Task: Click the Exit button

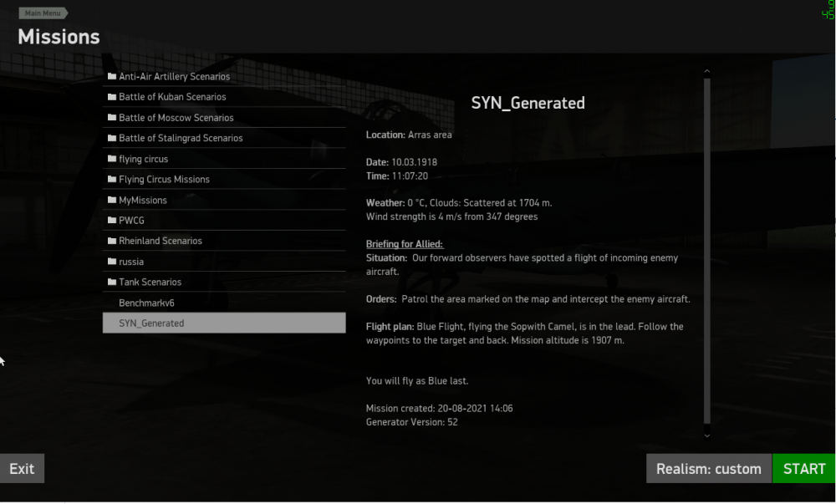Action: coord(22,468)
